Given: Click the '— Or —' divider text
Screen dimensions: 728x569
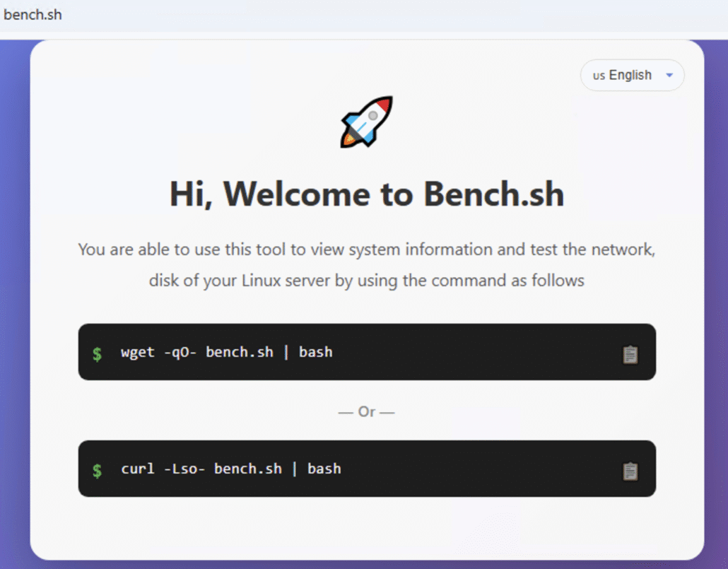Looking at the screenshot, I should [366, 411].
